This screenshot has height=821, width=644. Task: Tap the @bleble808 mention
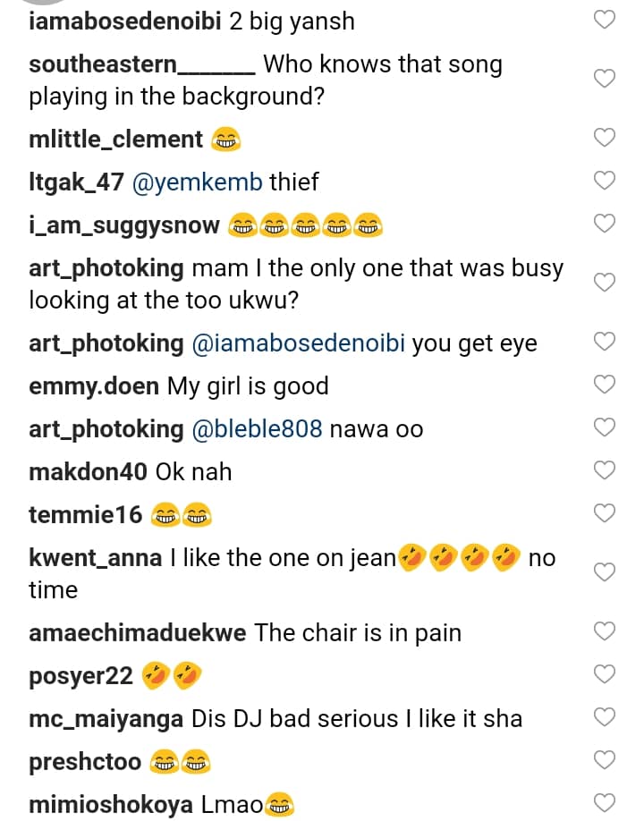point(258,429)
